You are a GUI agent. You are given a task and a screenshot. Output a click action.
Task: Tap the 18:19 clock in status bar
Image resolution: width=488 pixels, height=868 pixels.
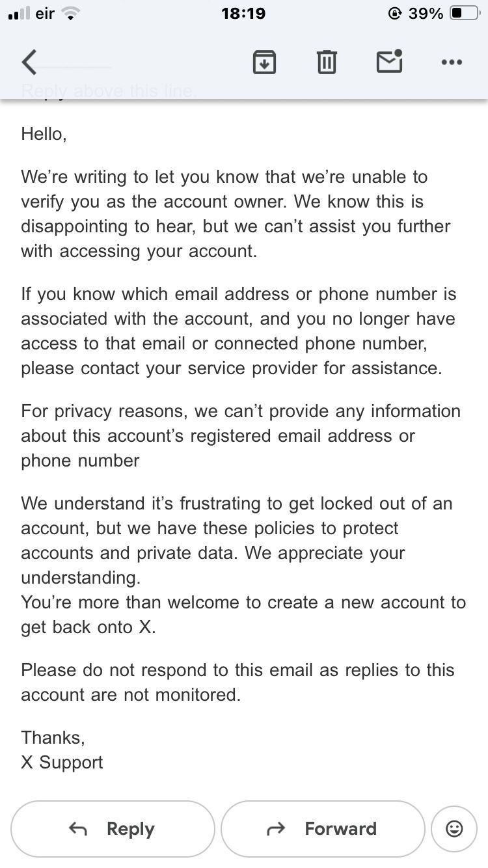pos(243,14)
